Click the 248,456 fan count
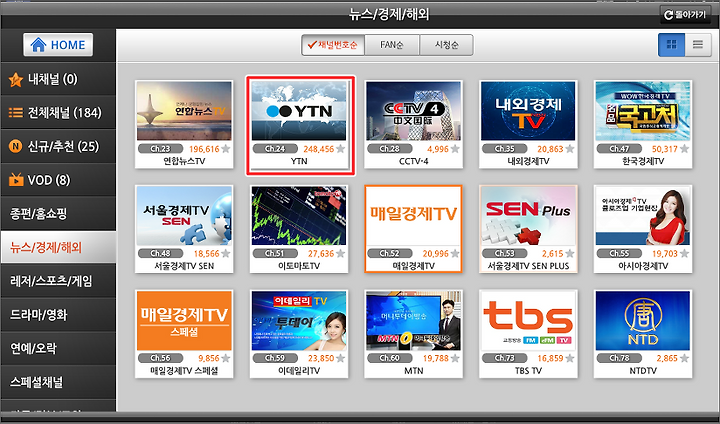The image size is (720, 424). point(319,149)
